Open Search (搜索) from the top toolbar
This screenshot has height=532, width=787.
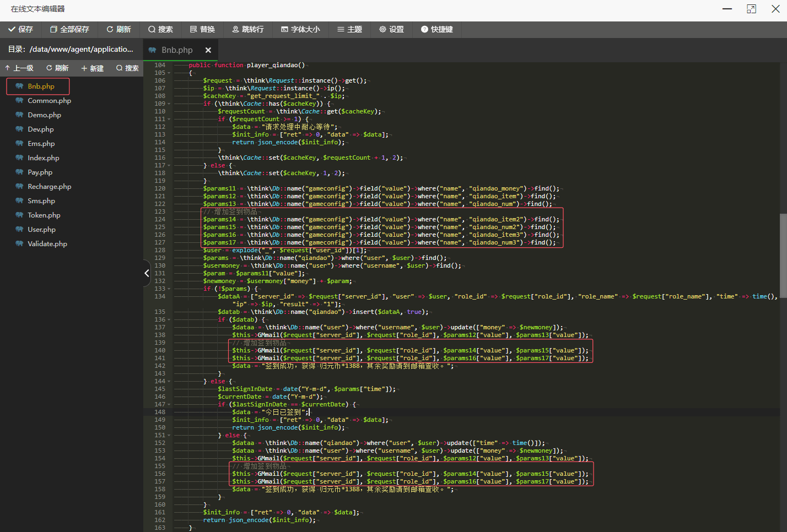point(160,29)
